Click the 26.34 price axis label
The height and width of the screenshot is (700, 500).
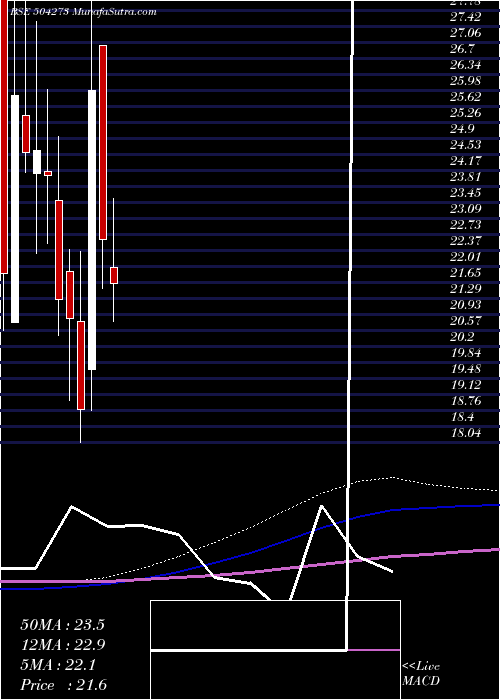(466, 65)
